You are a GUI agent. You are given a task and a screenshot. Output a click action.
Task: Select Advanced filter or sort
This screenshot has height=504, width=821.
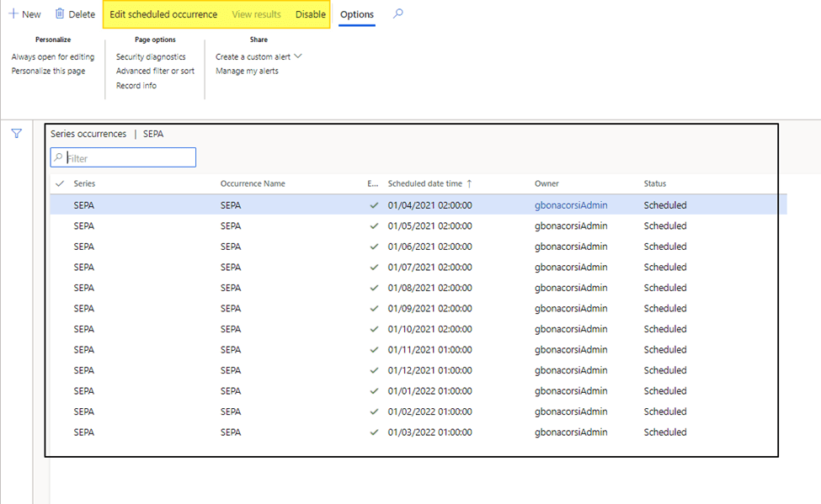(155, 72)
